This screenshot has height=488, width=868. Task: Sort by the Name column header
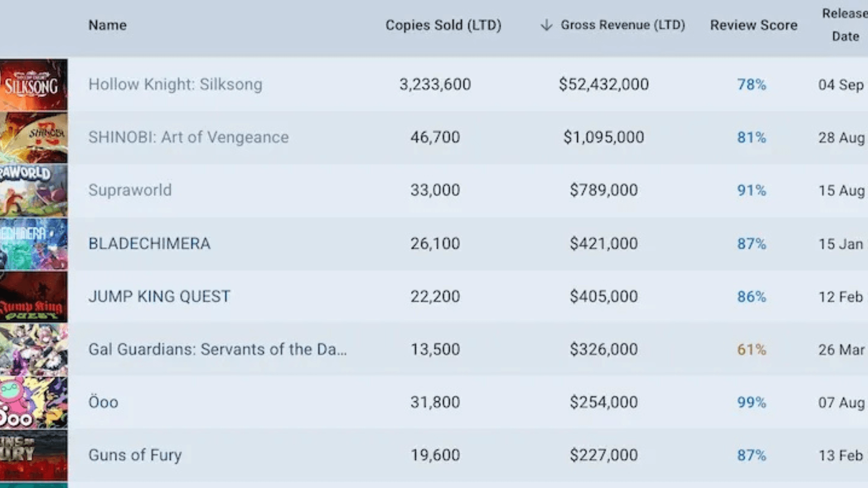point(108,25)
